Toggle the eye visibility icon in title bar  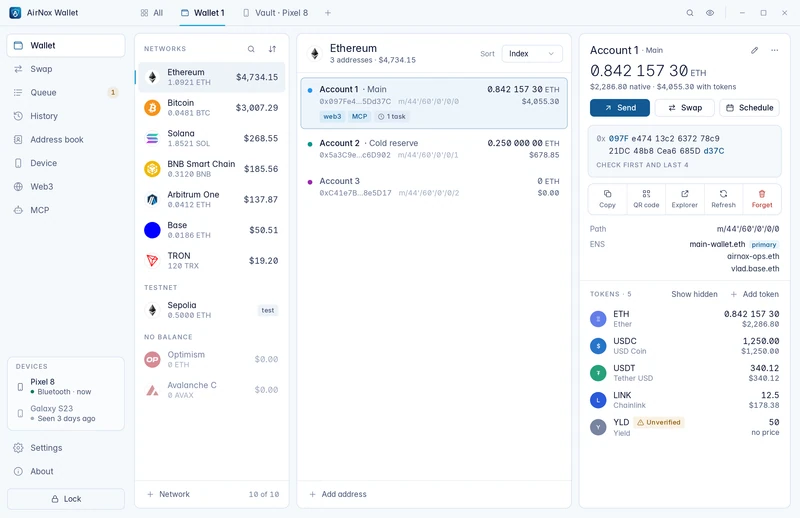coord(710,13)
